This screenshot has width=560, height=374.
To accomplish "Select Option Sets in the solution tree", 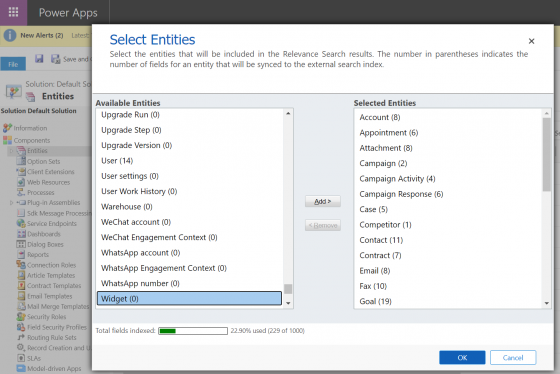I will point(44,161).
